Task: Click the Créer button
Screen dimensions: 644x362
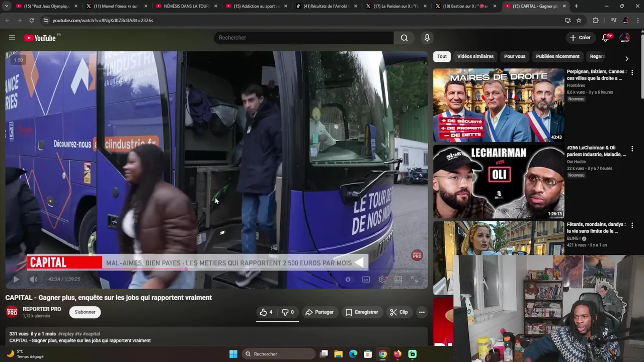Action: pos(580,38)
